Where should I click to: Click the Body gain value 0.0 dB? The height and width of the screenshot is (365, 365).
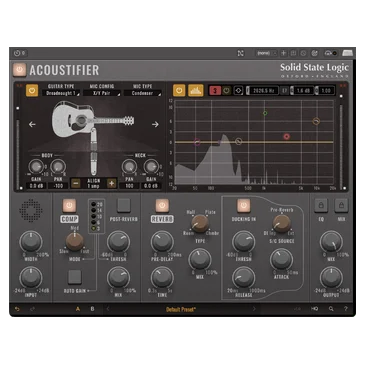(x=36, y=186)
